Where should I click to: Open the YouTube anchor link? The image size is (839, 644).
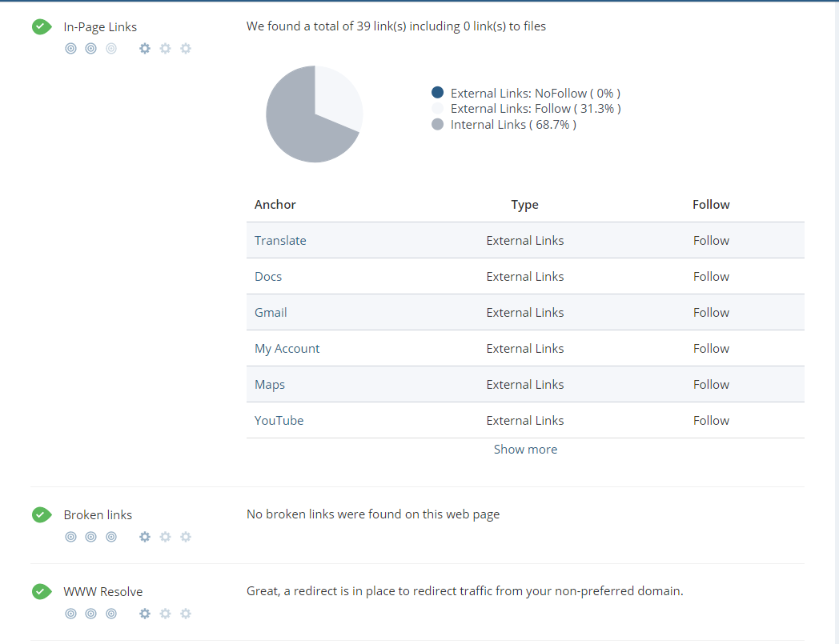tap(279, 421)
